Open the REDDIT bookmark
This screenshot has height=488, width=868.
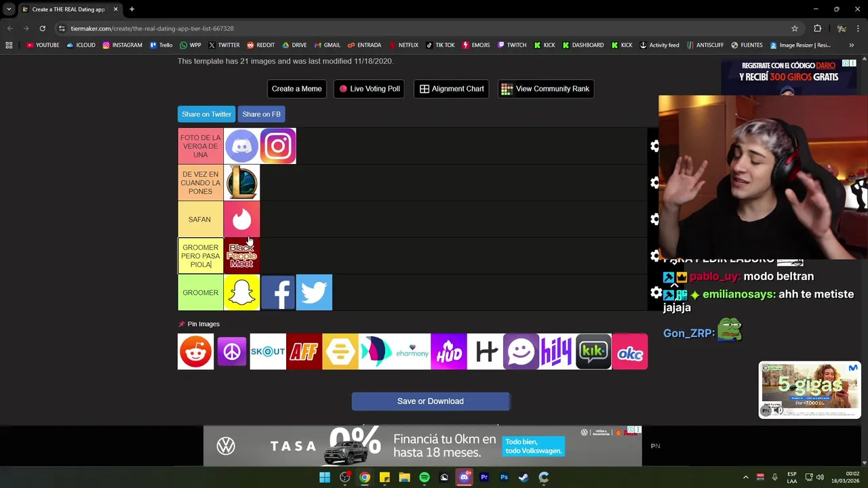pyautogui.click(x=260, y=45)
